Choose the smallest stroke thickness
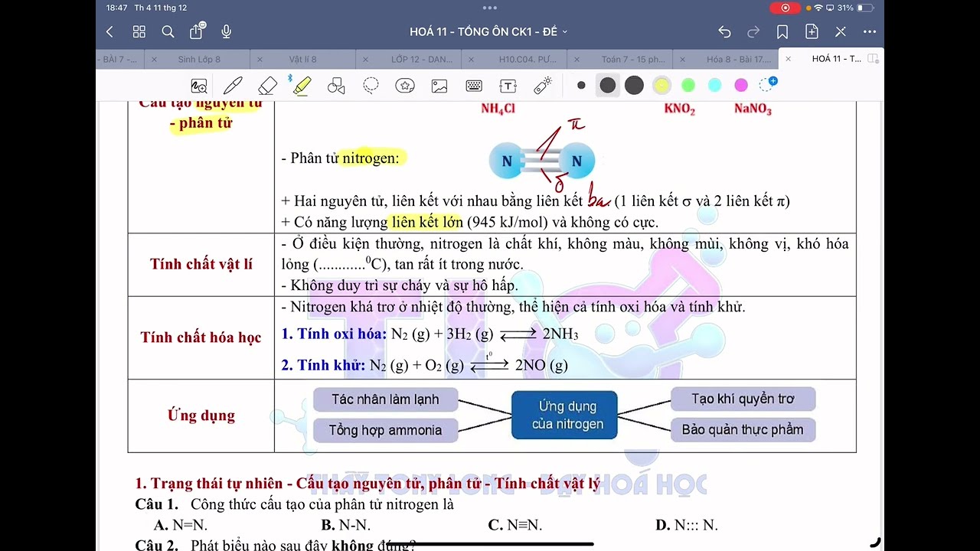Screen dimensions: 980x551 581,86
